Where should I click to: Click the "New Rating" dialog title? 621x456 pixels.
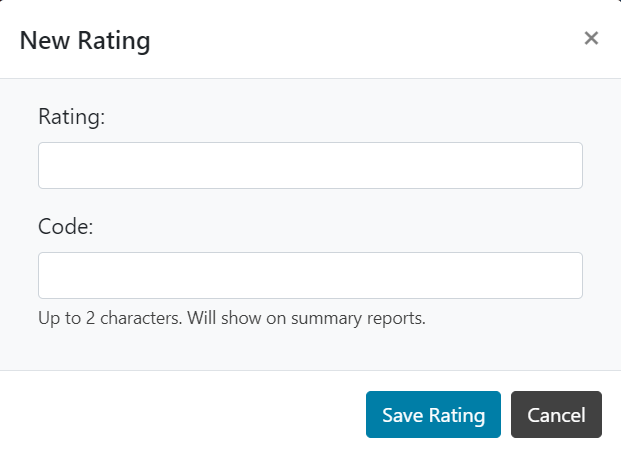pos(85,40)
